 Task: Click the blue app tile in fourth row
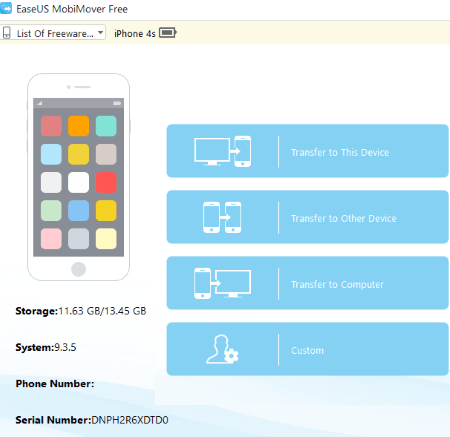pyautogui.click(x=78, y=211)
